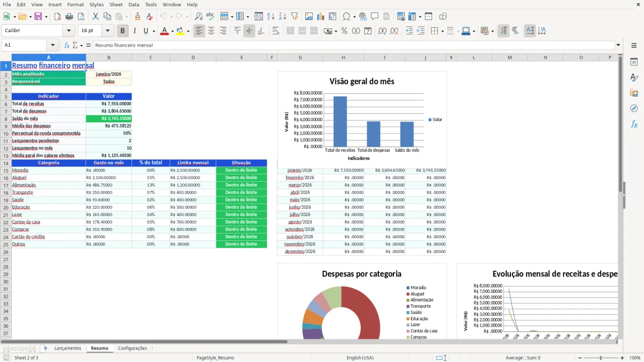Open the sidebar Navigator deck
This screenshot has width=644, height=362.
click(634, 109)
